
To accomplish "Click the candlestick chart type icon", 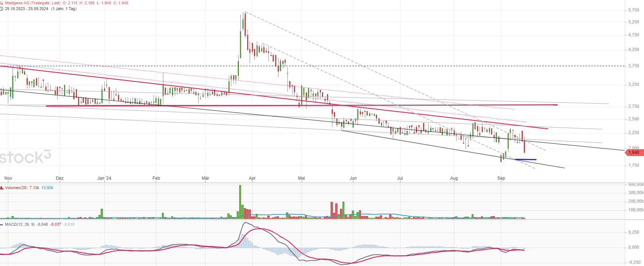I will click(x=2, y=3).
